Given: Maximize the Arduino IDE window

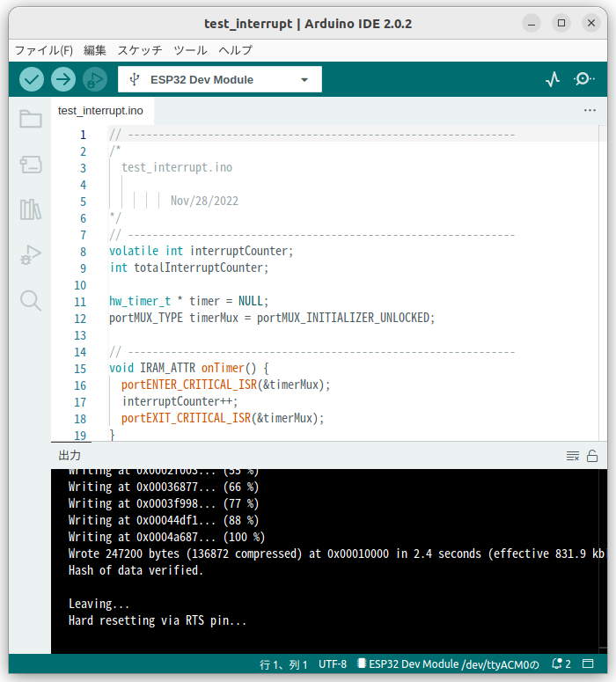Looking at the screenshot, I should click(x=561, y=23).
